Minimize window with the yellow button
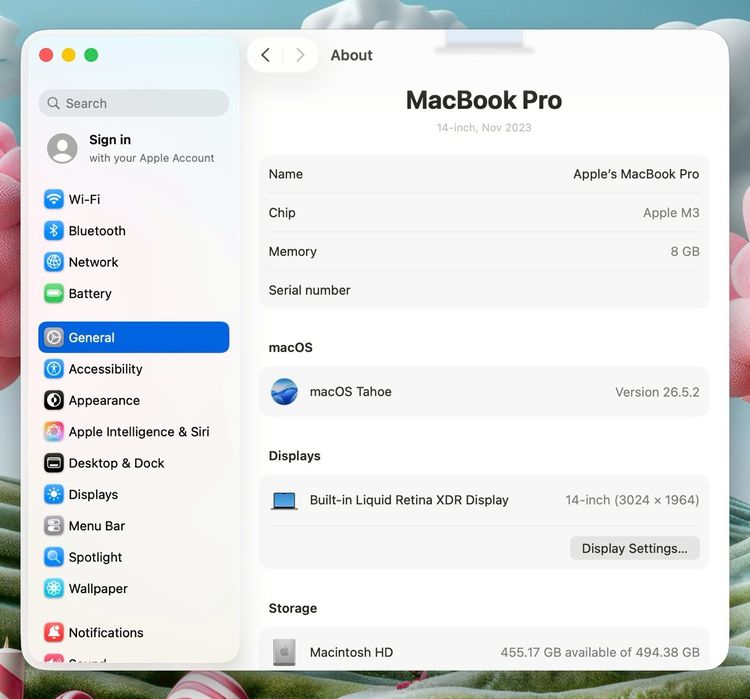 pyautogui.click(x=68, y=55)
